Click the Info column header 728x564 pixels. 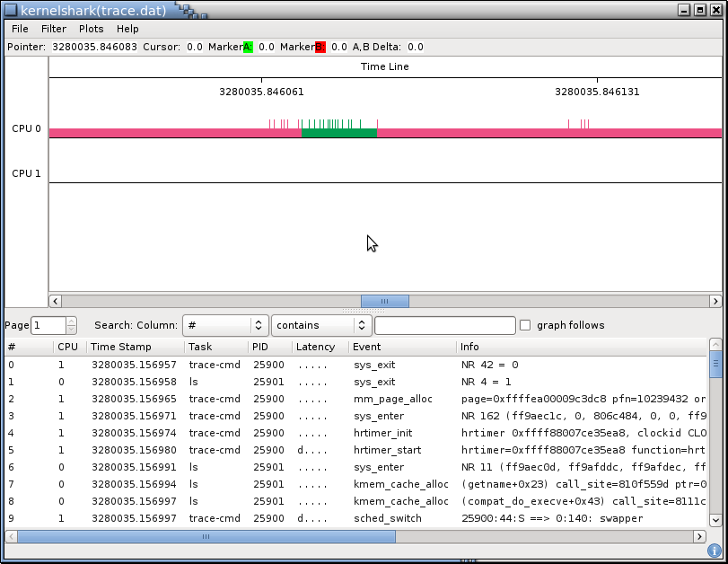click(x=583, y=347)
